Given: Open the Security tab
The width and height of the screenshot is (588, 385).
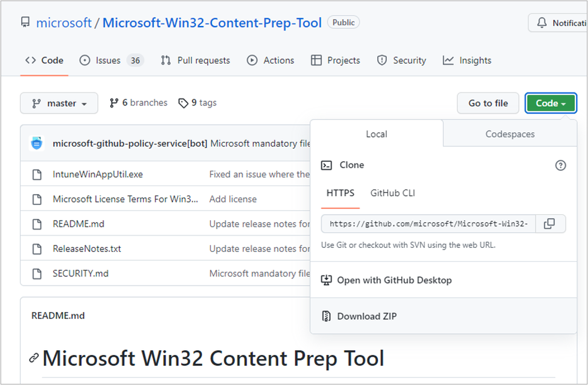Looking at the screenshot, I should click(401, 61).
